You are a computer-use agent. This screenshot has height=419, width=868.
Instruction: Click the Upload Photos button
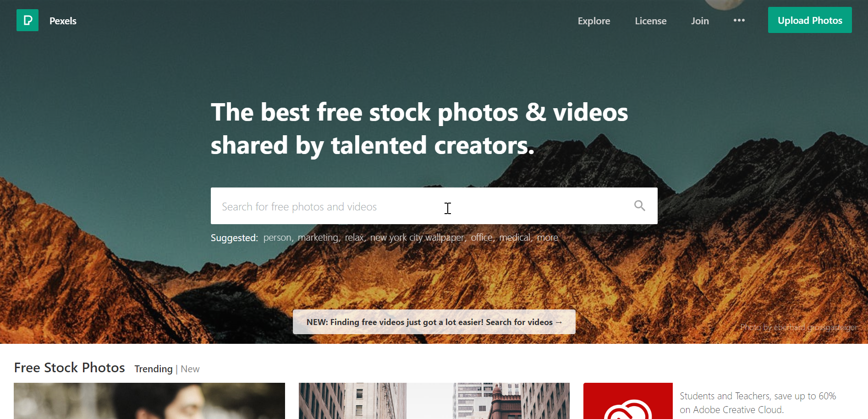(810, 20)
